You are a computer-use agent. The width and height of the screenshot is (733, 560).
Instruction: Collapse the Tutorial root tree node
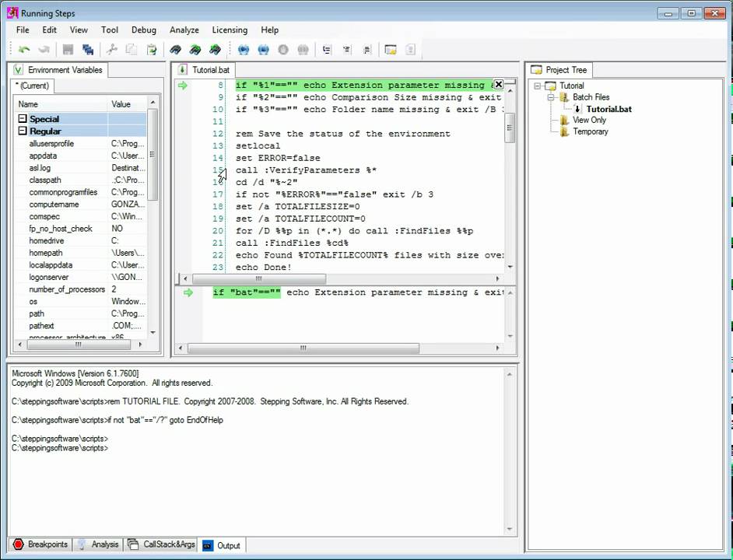click(x=538, y=86)
